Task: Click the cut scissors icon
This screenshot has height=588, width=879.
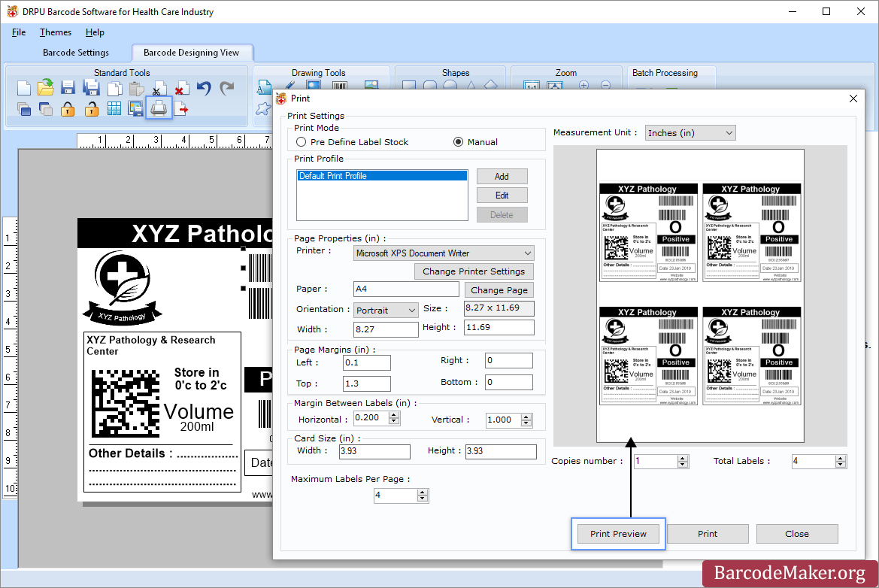Action: (158, 89)
